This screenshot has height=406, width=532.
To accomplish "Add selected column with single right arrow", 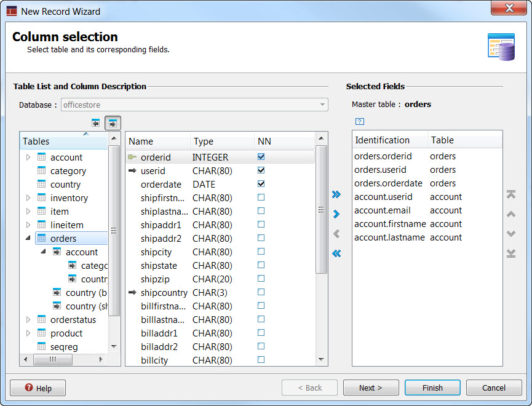I will [336, 214].
